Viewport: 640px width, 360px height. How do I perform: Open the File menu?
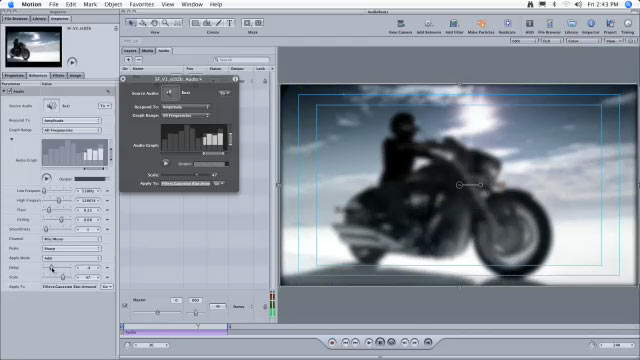pos(53,4)
